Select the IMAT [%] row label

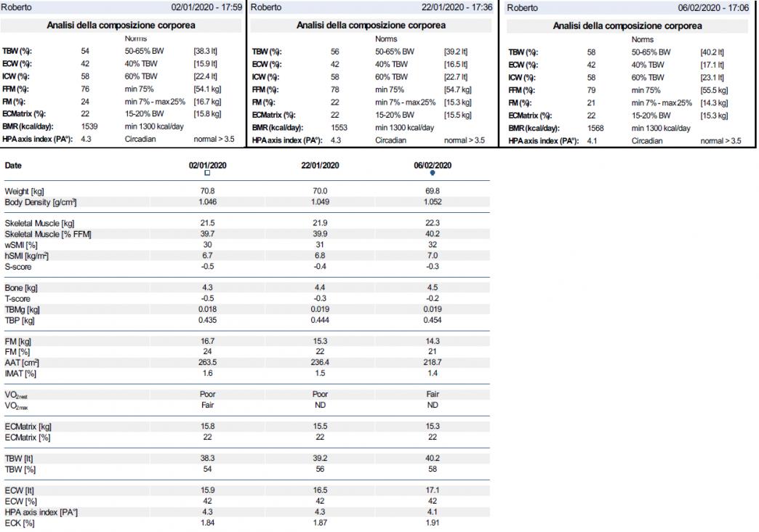click(x=21, y=372)
